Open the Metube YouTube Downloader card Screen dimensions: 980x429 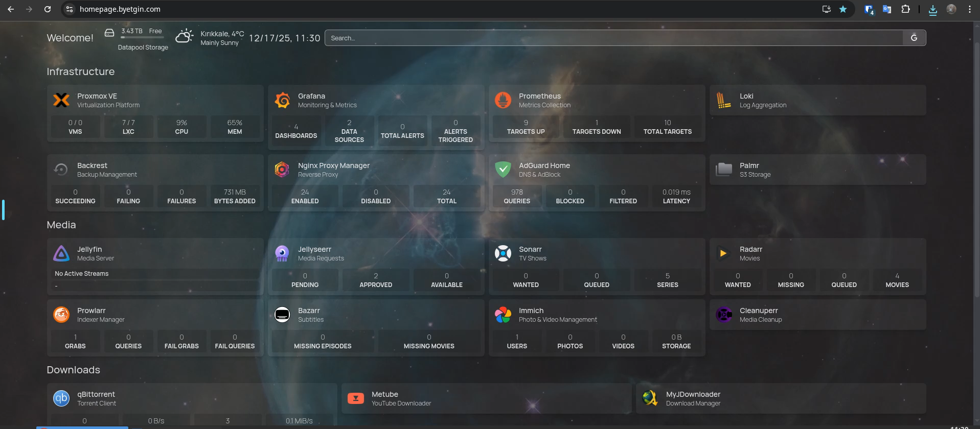pyautogui.click(x=486, y=398)
